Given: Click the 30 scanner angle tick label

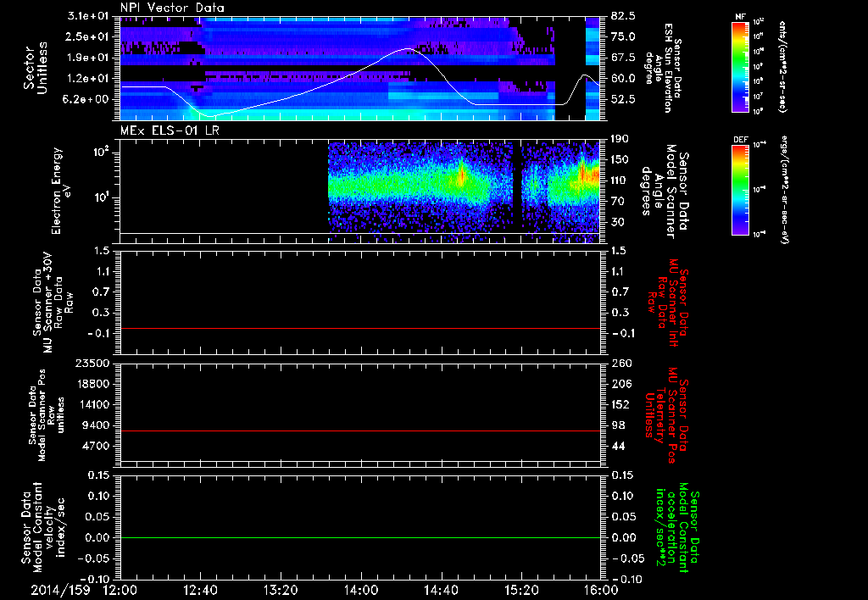Looking at the screenshot, I should click(x=617, y=222).
